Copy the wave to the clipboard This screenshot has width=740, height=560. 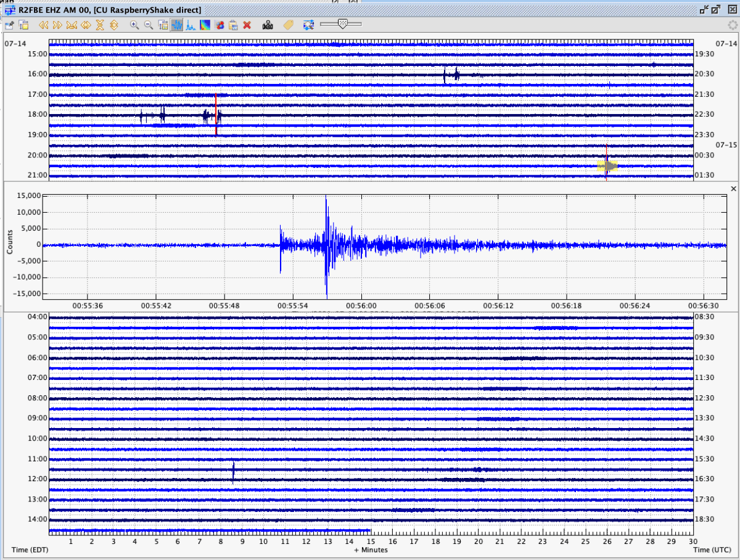point(235,25)
